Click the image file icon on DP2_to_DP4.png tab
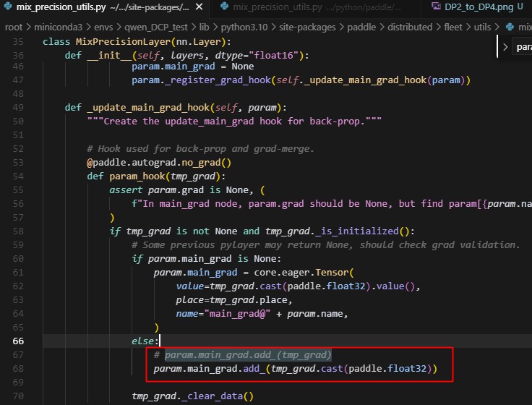Screen dimensions: 532x405 point(436,7)
